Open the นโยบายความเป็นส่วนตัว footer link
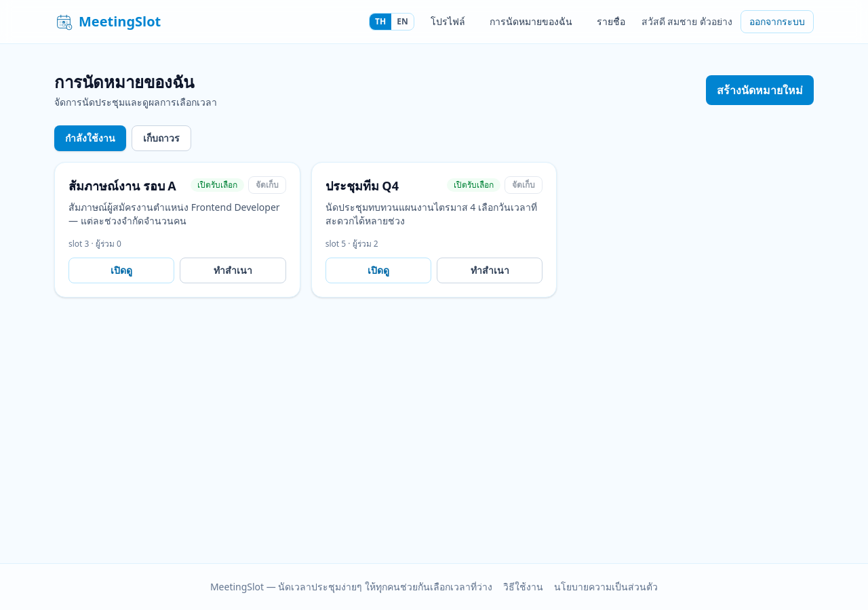The height and width of the screenshot is (610, 868). coord(606,587)
